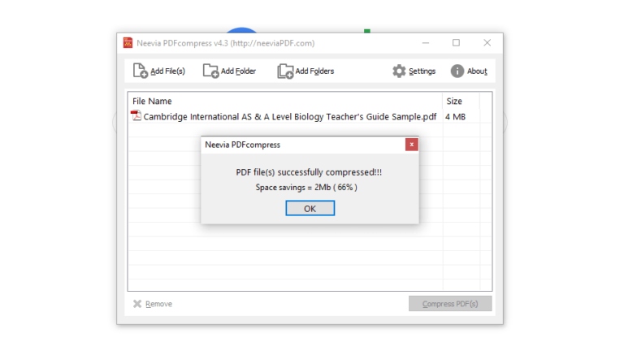Click the Add File(s) toolbar button
The height and width of the screenshot is (364, 624).
(159, 71)
